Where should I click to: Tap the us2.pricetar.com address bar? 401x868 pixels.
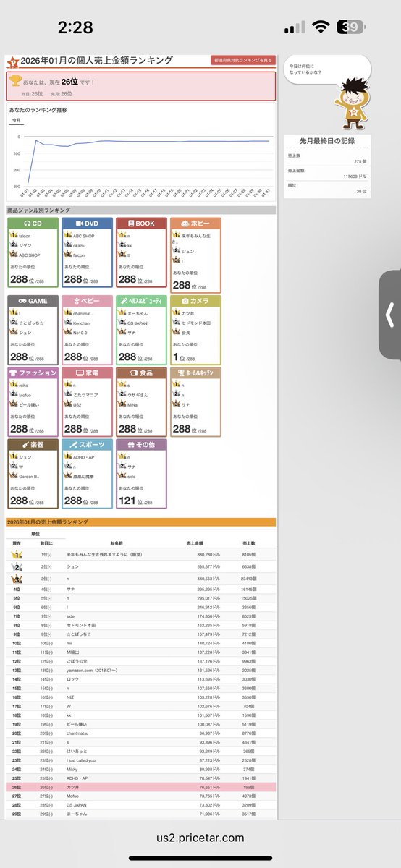(x=200, y=837)
